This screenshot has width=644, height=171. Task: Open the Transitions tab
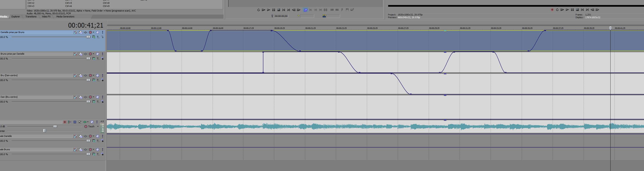tap(31, 17)
